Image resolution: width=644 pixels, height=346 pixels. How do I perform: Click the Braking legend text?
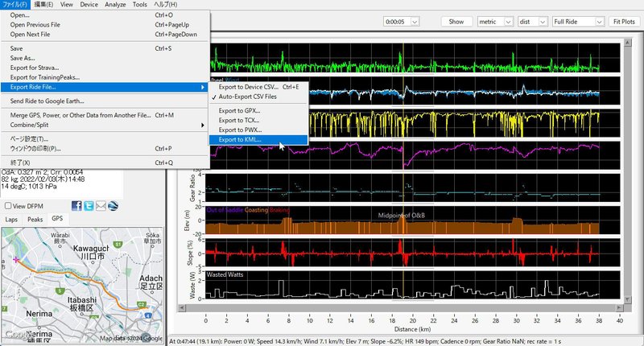tap(279, 210)
